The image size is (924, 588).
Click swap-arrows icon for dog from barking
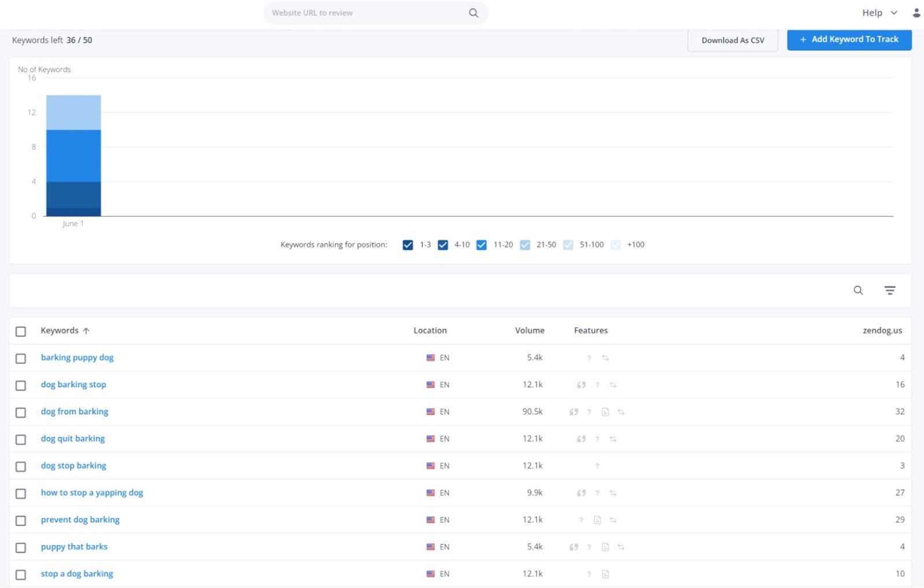pos(621,412)
